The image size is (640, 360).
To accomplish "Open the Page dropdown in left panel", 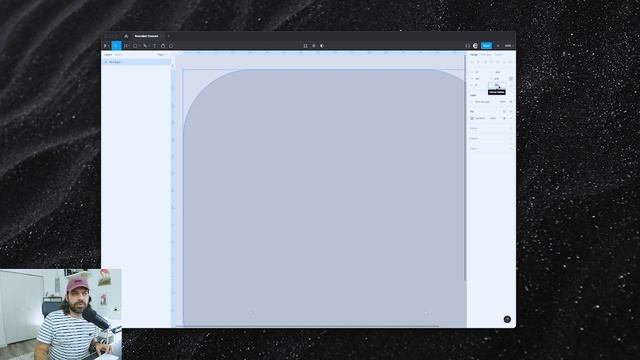I will pyautogui.click(x=161, y=55).
